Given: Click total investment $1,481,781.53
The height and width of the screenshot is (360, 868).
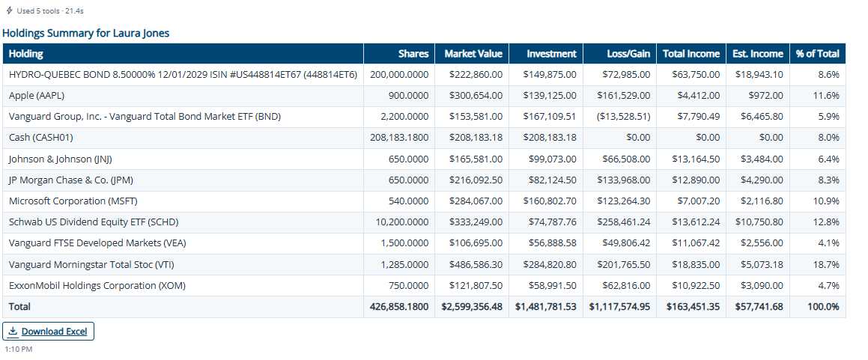Looking at the screenshot, I should pos(546,307).
